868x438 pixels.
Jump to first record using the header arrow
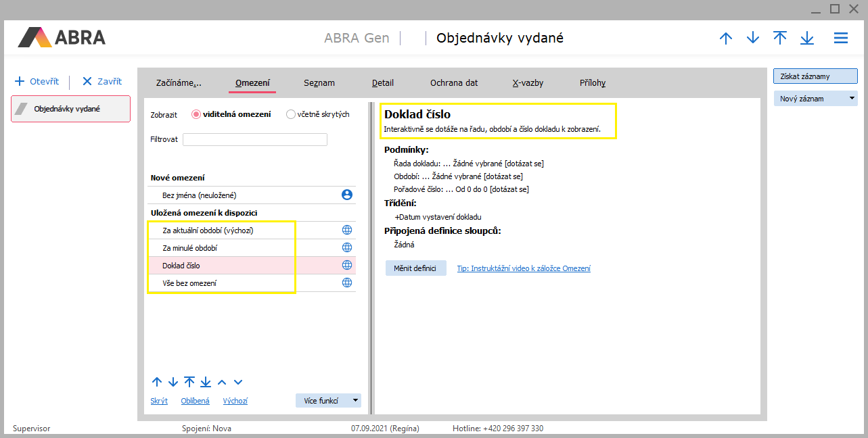pos(780,39)
